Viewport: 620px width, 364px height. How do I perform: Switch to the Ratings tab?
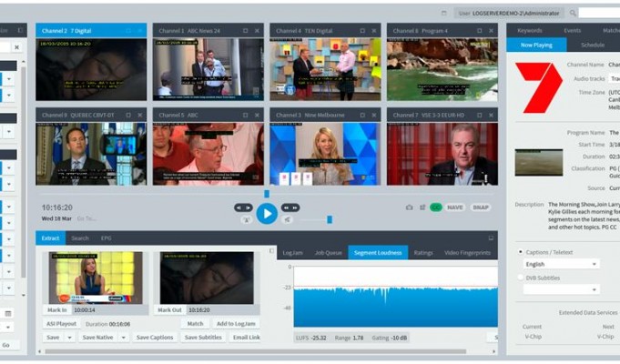point(423,253)
